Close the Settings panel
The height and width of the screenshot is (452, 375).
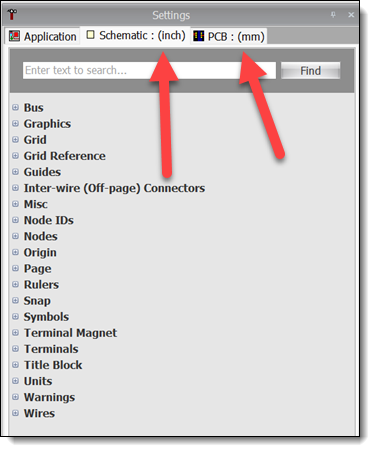coord(351,15)
